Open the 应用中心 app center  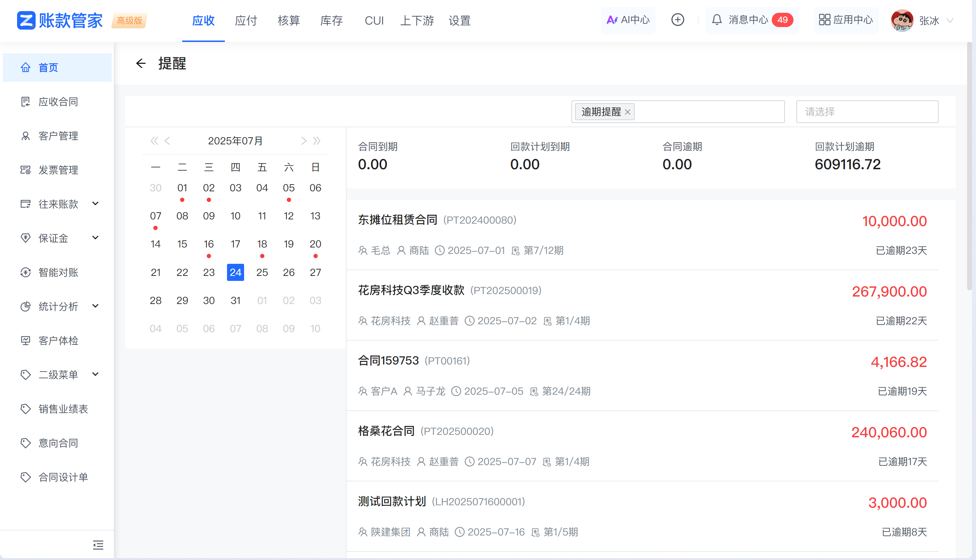click(x=845, y=20)
